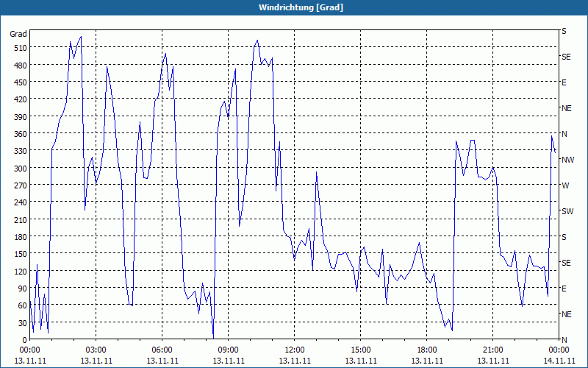Click the 450 y-axis tick label
The width and height of the screenshot is (588, 368).
click(x=21, y=82)
